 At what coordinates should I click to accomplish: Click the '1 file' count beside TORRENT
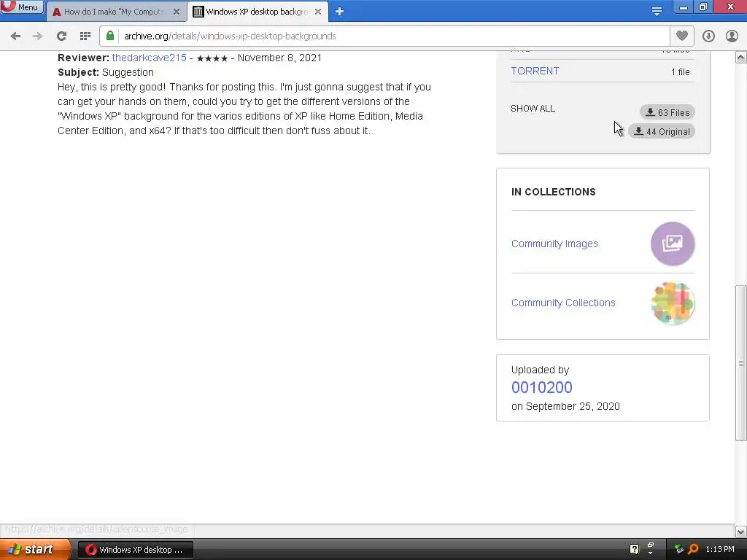[681, 72]
